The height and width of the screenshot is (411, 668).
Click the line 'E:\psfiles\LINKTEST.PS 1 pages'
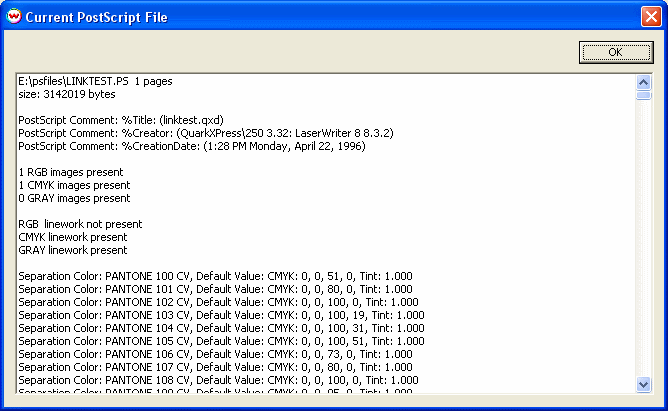(95, 81)
